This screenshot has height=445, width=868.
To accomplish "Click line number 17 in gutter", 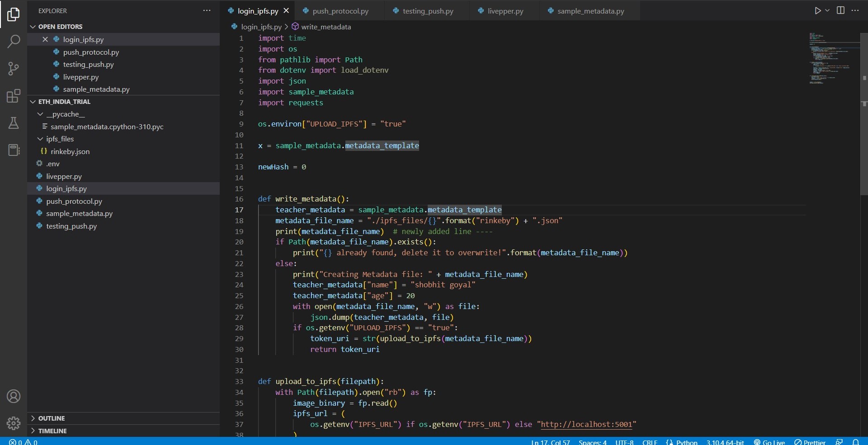I will 239,210.
